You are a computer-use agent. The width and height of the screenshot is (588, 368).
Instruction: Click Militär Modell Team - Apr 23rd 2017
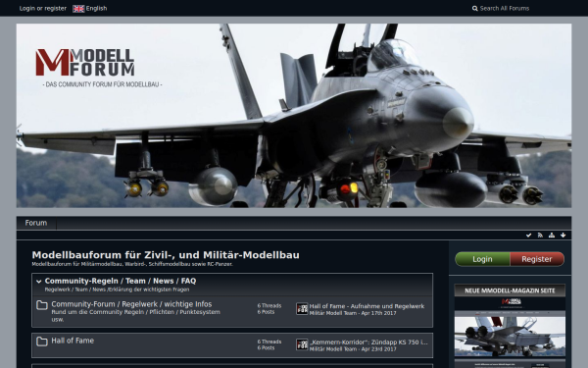[x=353, y=349]
